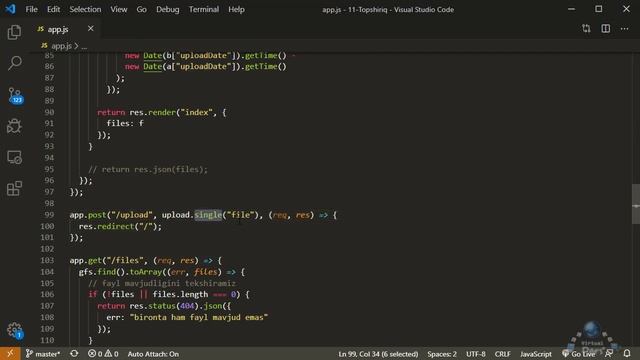Click the vertical scrollbar thumb
640x360 pixels.
(636, 204)
